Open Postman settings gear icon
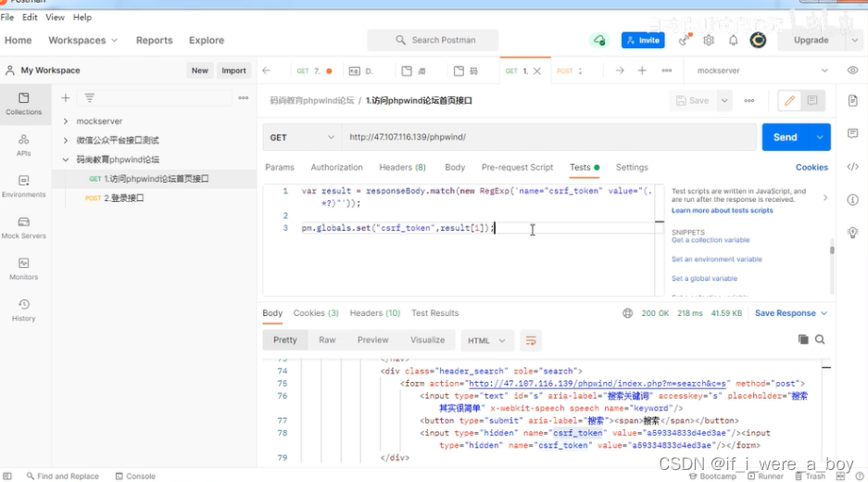 (x=709, y=40)
